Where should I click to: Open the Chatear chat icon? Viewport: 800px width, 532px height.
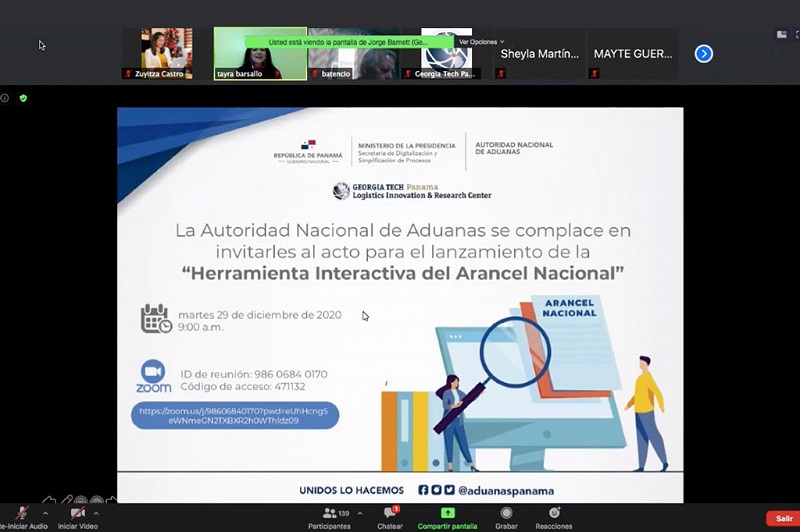point(390,513)
